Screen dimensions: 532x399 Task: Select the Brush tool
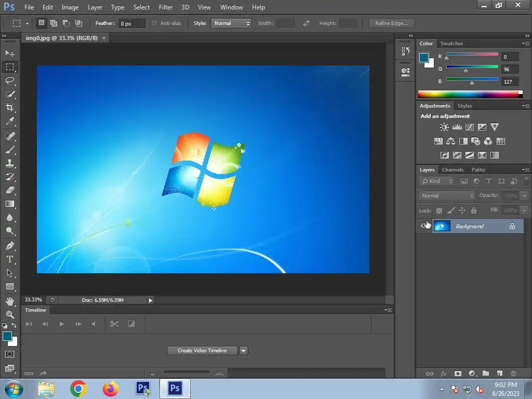click(x=10, y=150)
